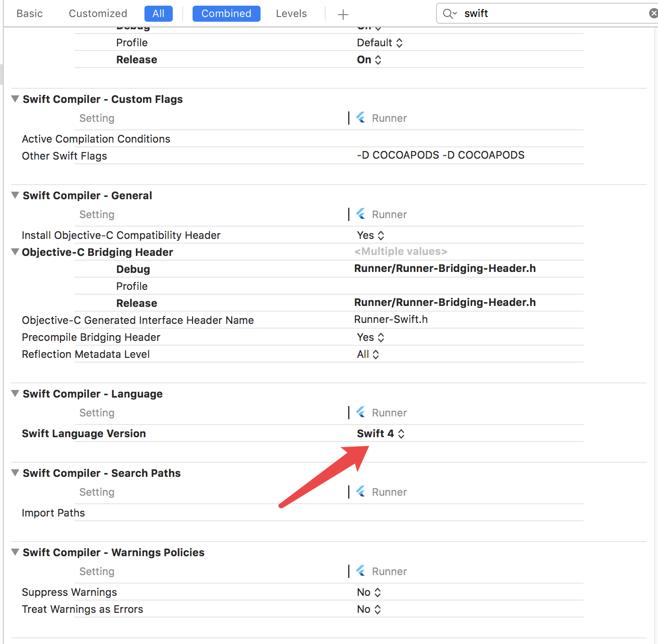This screenshot has height=644, width=658.
Task: Click the -D COCOAPODS flags value
Action: [x=440, y=155]
